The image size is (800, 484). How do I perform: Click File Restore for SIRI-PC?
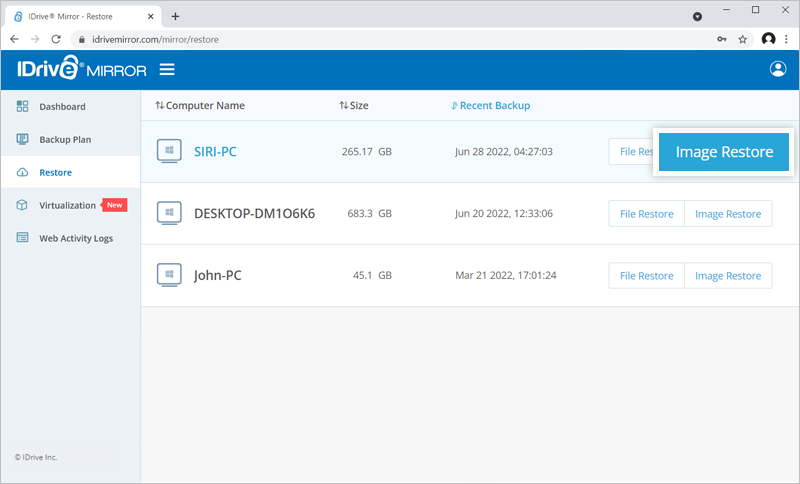pyautogui.click(x=633, y=151)
